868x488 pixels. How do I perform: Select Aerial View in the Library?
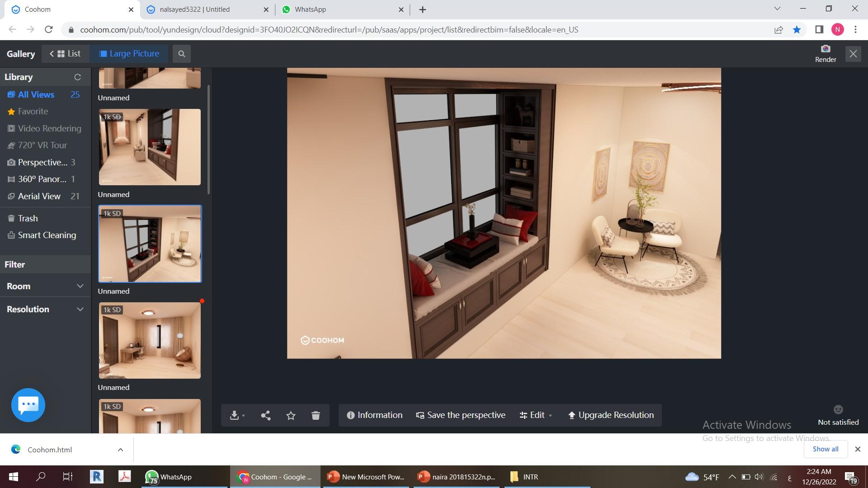(39, 196)
